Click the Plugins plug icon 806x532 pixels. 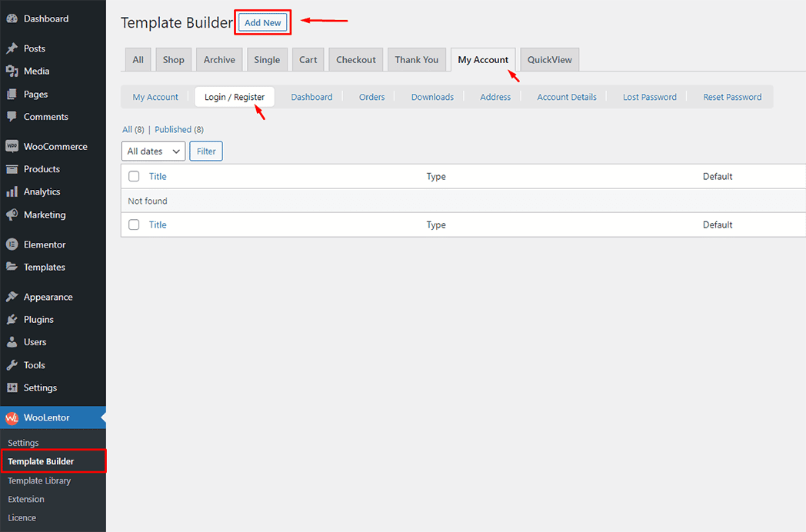tap(12, 319)
